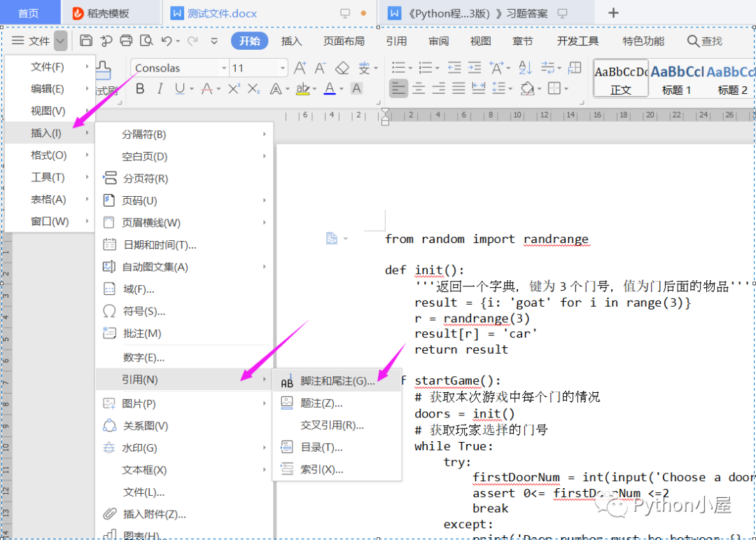Click decrease font size icon
This screenshot has height=540, width=756.
(x=321, y=68)
